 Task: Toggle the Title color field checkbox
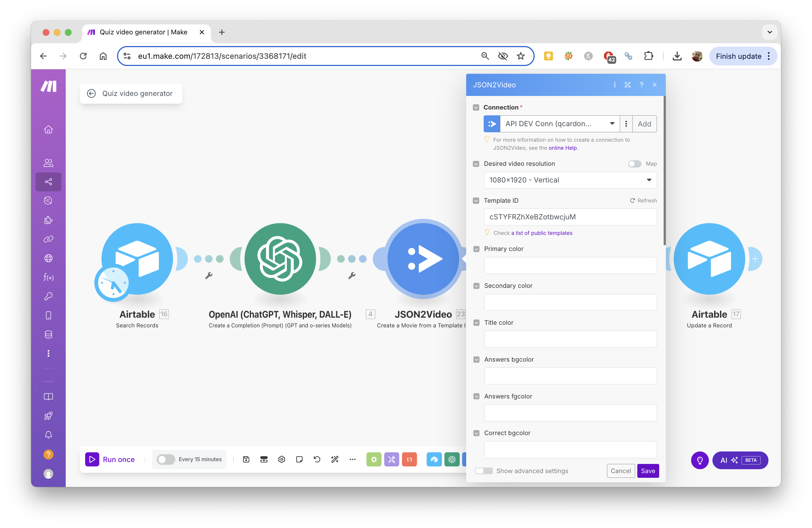click(476, 323)
